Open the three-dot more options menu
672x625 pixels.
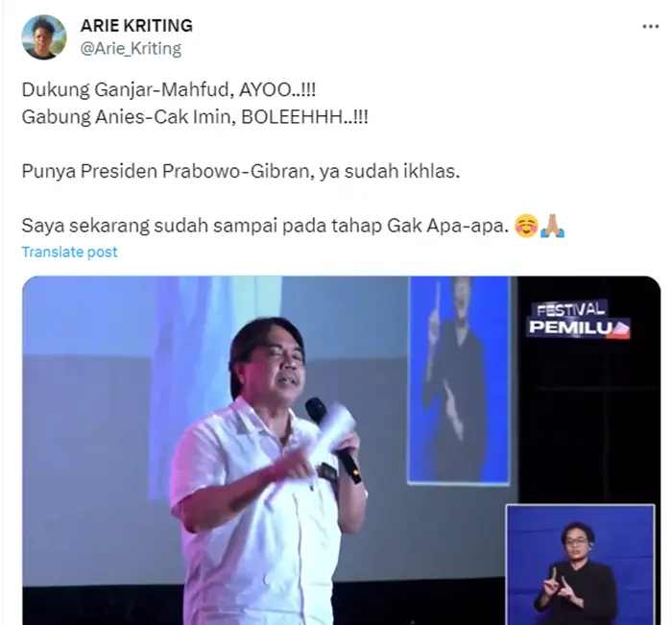(650, 27)
